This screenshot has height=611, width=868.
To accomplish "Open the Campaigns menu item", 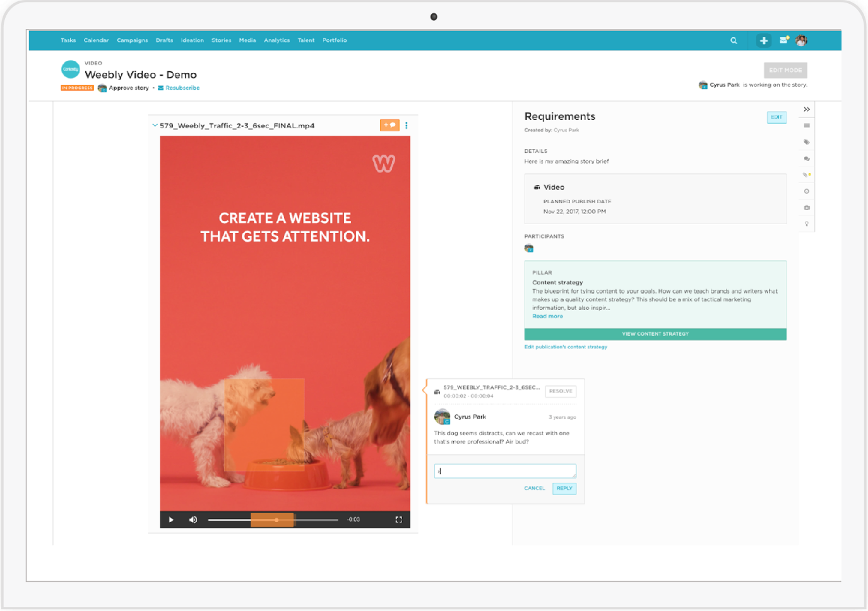I will pyautogui.click(x=132, y=40).
